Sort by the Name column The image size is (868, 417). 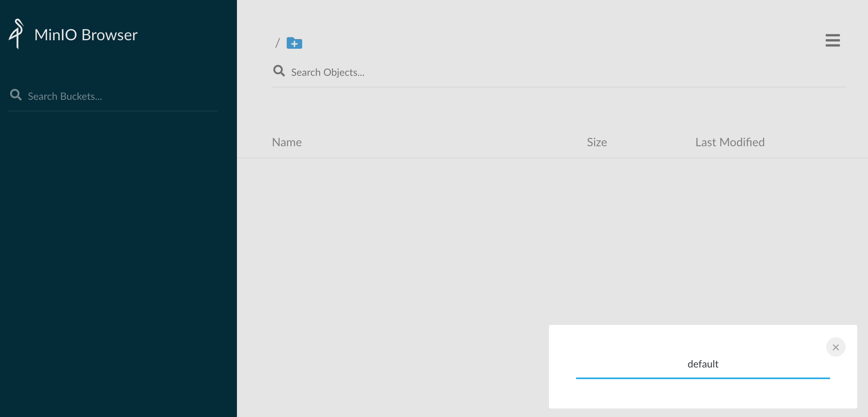point(287,142)
